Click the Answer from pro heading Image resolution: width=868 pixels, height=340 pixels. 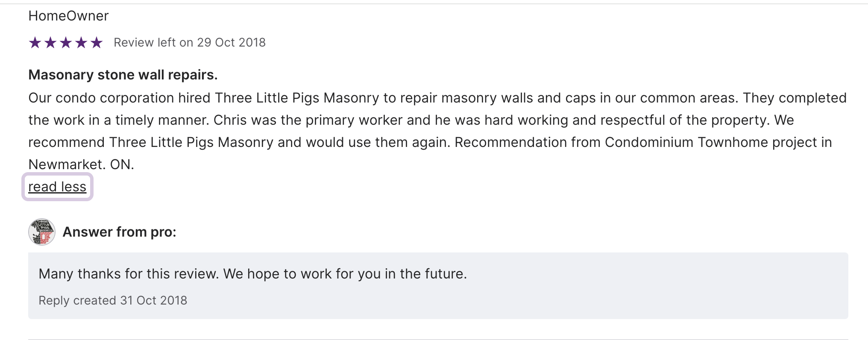tap(119, 232)
